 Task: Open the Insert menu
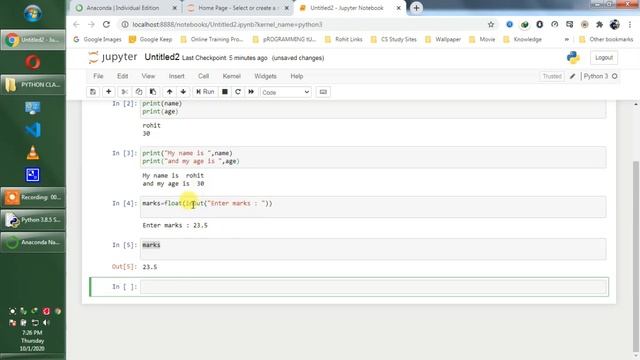(x=176, y=76)
